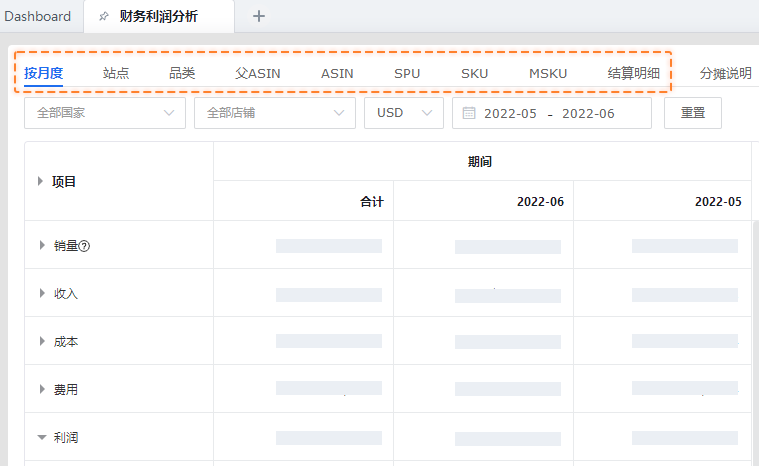Click the pin icon on 财务利润分析 tab
The width and height of the screenshot is (759, 466).
104,16
